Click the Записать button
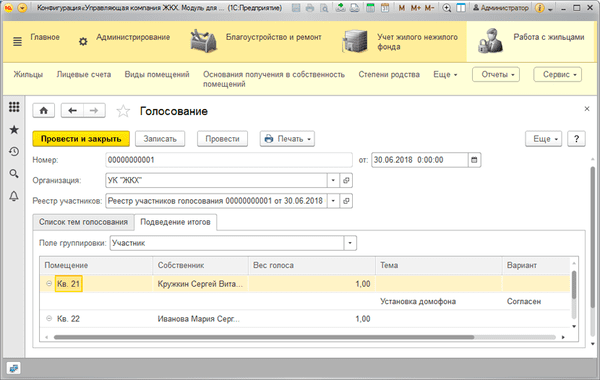The width and height of the screenshot is (600, 380). pyautogui.click(x=160, y=139)
